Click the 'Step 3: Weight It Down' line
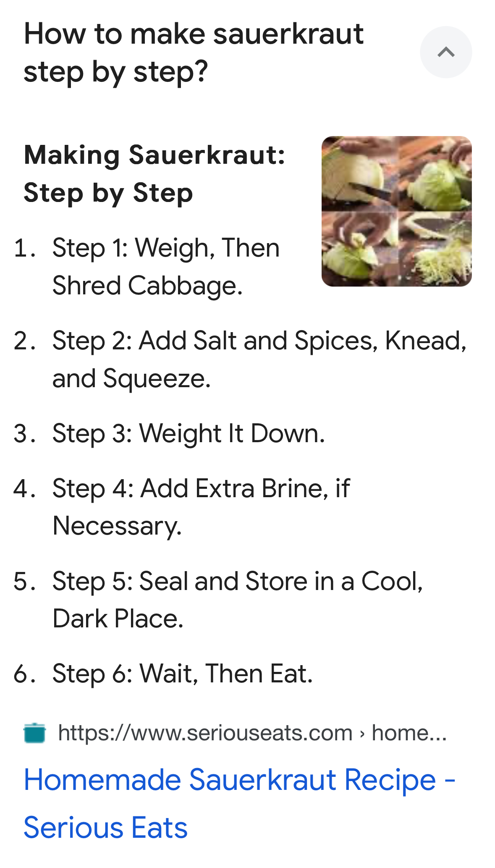 (x=189, y=433)
